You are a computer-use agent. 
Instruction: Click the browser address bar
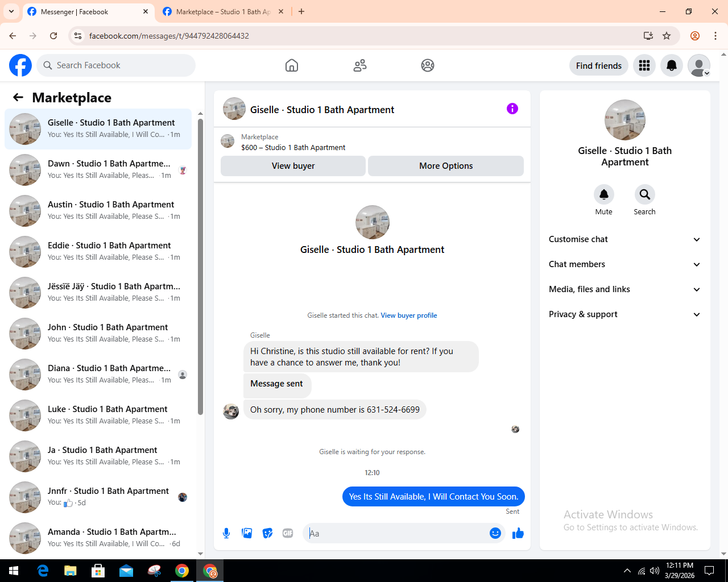[x=361, y=36]
